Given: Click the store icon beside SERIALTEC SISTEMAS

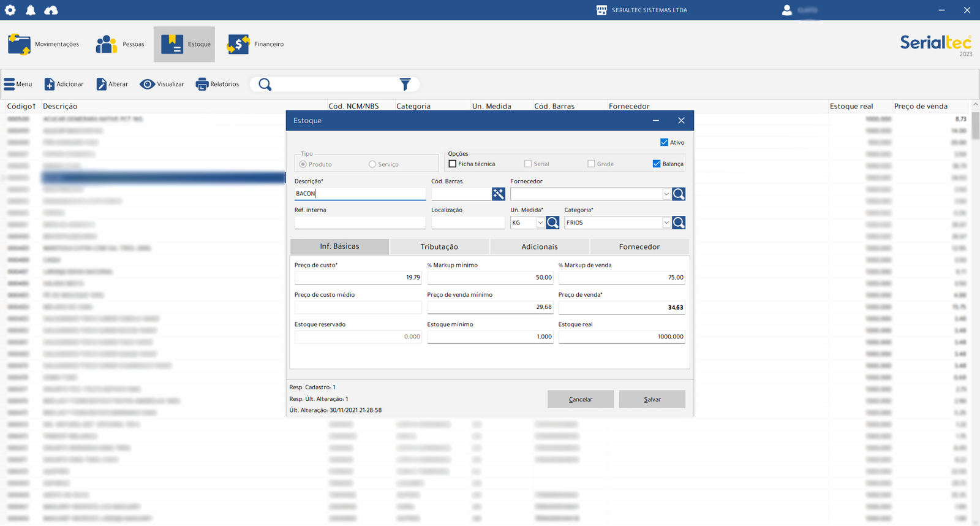Looking at the screenshot, I should 601,10.
